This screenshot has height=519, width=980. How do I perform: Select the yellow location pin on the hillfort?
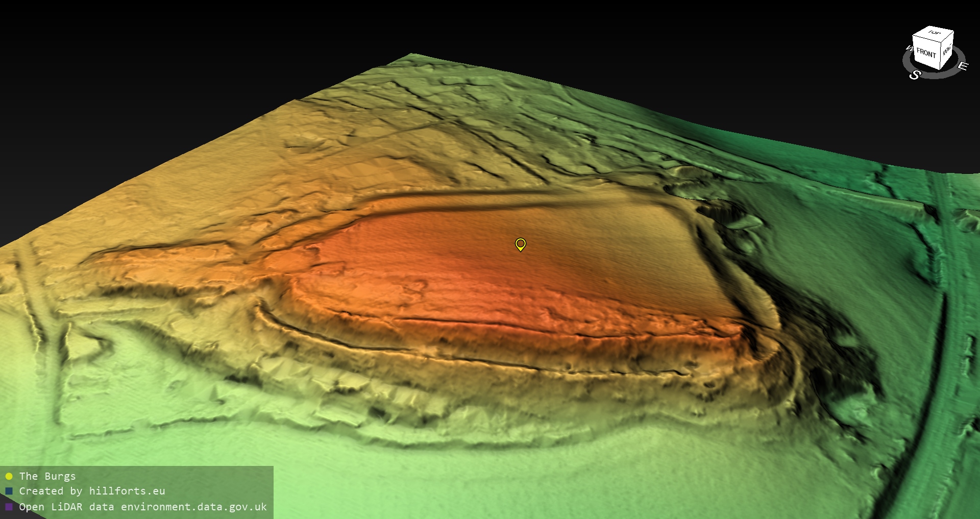pyautogui.click(x=520, y=244)
